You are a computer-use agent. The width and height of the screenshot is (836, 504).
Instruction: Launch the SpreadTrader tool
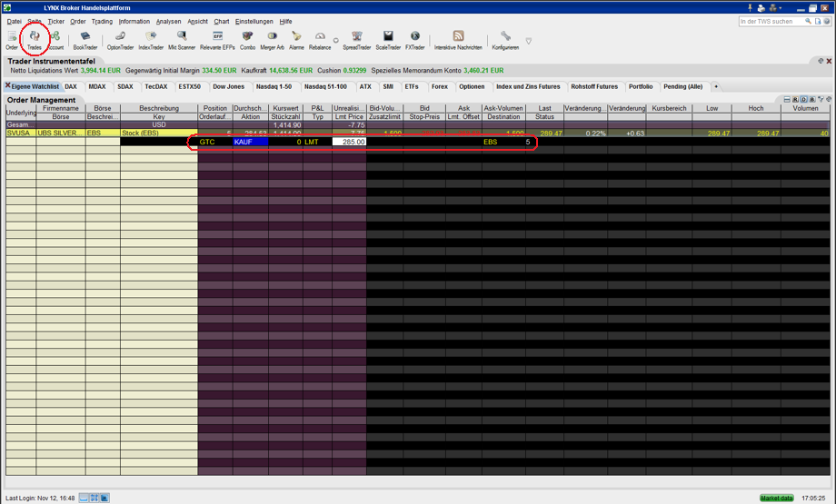(x=357, y=40)
